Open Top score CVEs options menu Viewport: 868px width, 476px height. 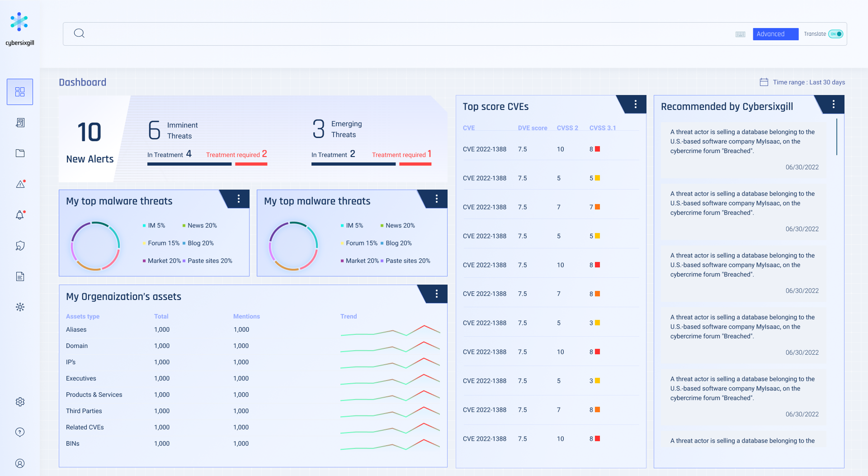pos(635,105)
